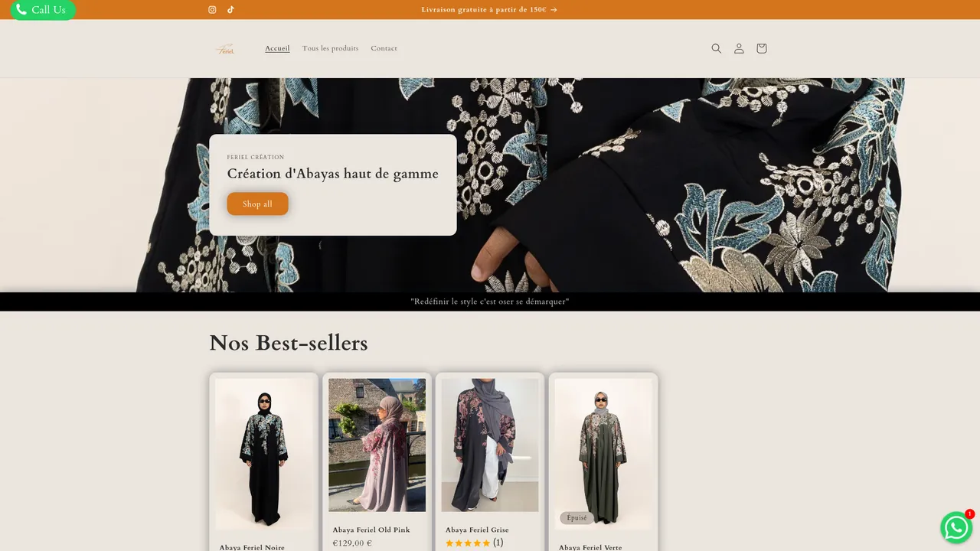Open Abaya Feriel Grise product image
Viewport: 980px width, 551px height.
click(490, 445)
